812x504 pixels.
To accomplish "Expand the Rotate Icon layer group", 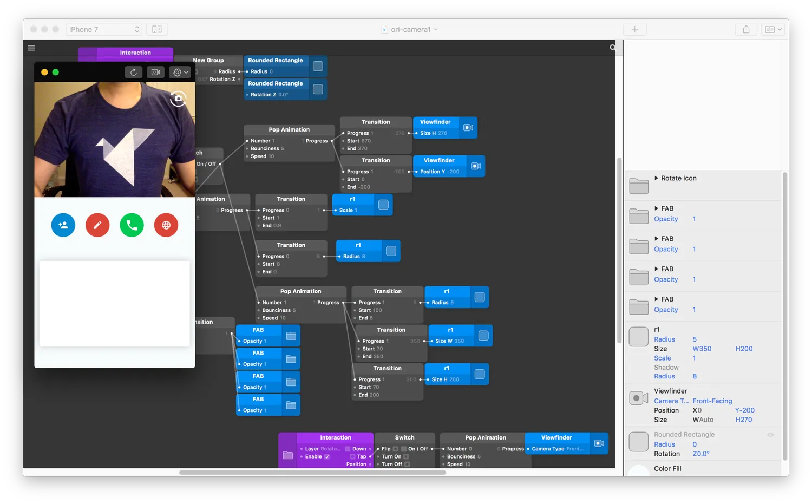I will (656, 178).
